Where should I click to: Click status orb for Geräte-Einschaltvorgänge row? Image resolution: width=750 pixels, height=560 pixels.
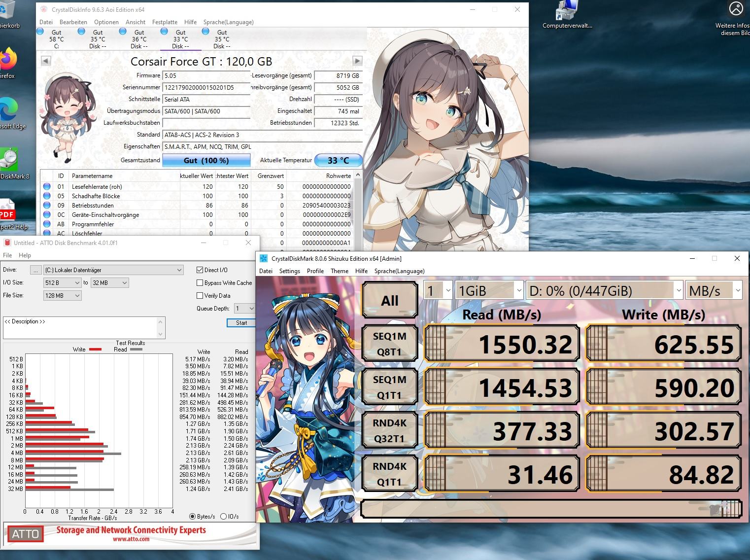click(47, 214)
